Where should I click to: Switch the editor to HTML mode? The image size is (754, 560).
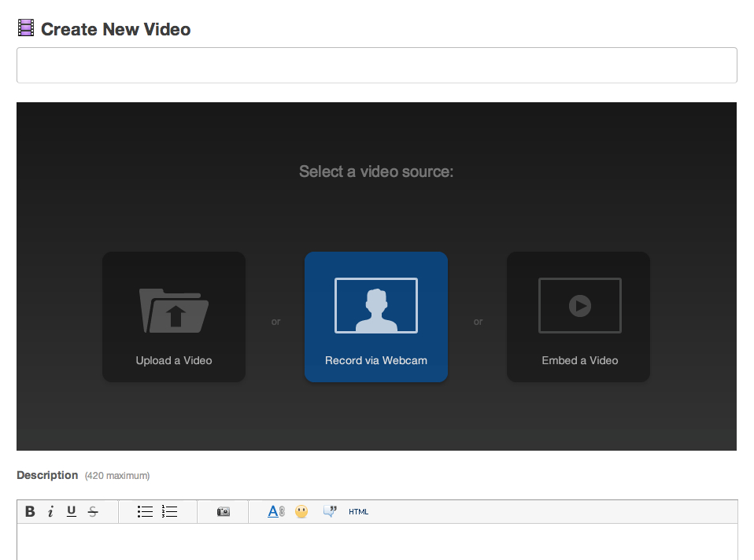[x=358, y=512]
